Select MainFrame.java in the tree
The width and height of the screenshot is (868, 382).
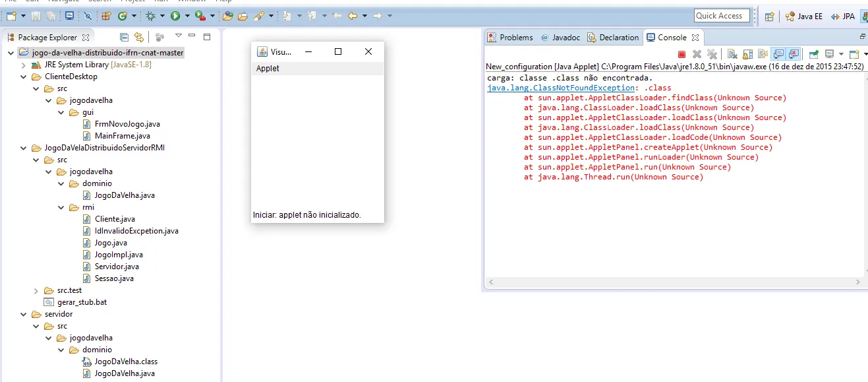coord(116,136)
